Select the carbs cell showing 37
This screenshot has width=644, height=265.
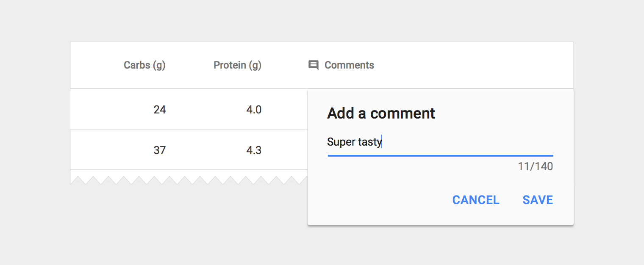(x=160, y=150)
